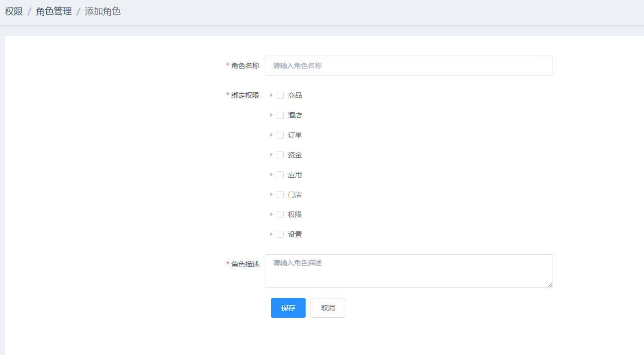This screenshot has height=355, width=644.
Task: Enable the 订单 permission checkbox
Action: (x=280, y=135)
